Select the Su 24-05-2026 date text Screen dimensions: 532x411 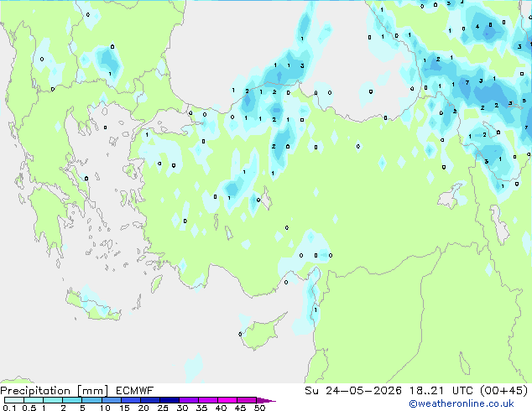[353, 391]
